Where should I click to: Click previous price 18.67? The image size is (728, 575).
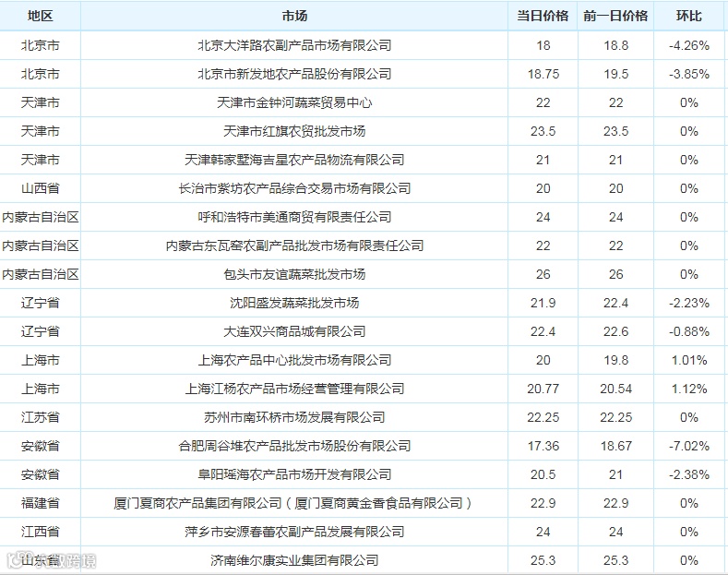615,446
